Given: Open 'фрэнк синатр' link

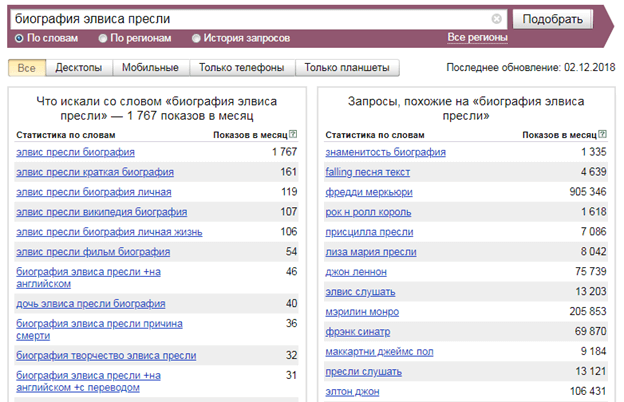Looking at the screenshot, I should click(357, 332).
